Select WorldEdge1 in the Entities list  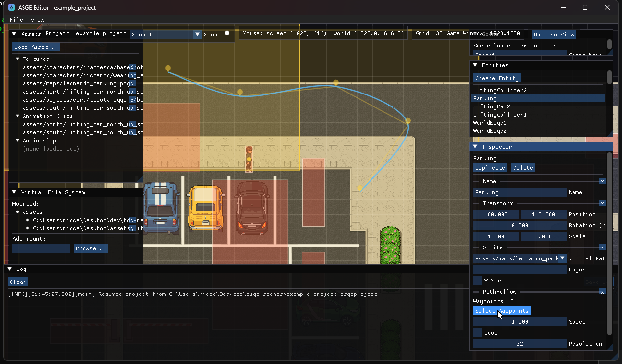tap(538, 123)
